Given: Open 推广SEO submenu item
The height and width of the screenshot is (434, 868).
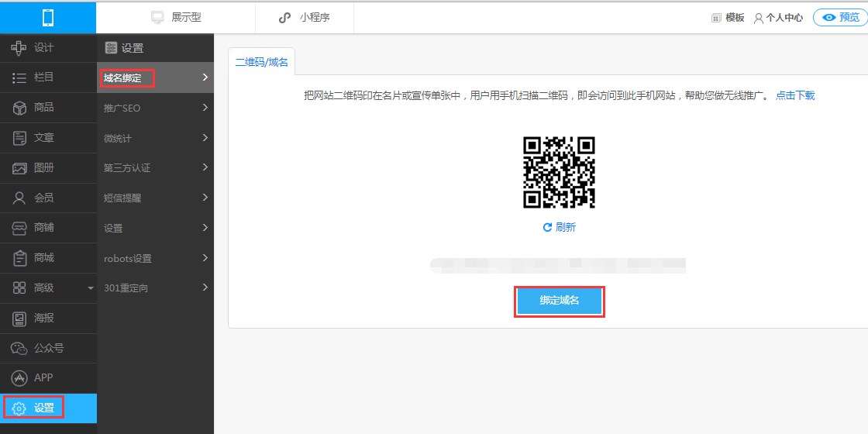Looking at the screenshot, I should point(156,108).
